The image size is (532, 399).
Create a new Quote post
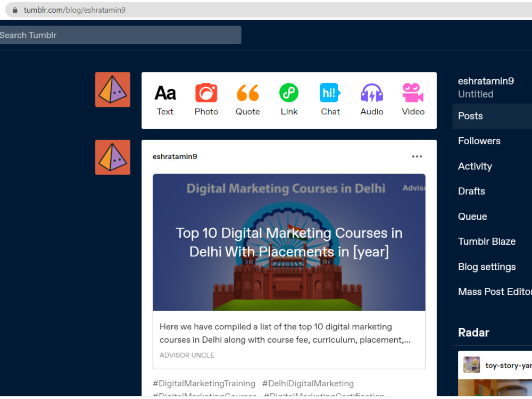248,100
